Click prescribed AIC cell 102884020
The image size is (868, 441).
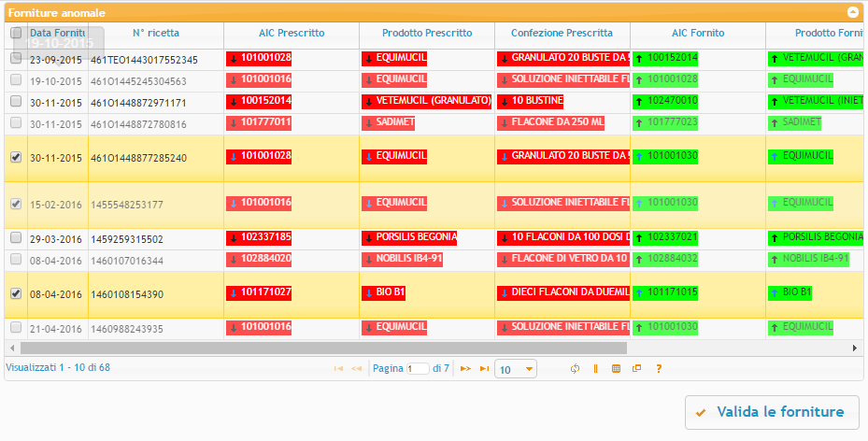pos(259,259)
